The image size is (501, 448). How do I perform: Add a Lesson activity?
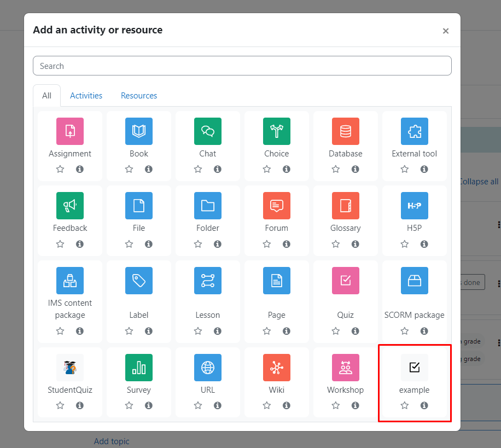(208, 281)
